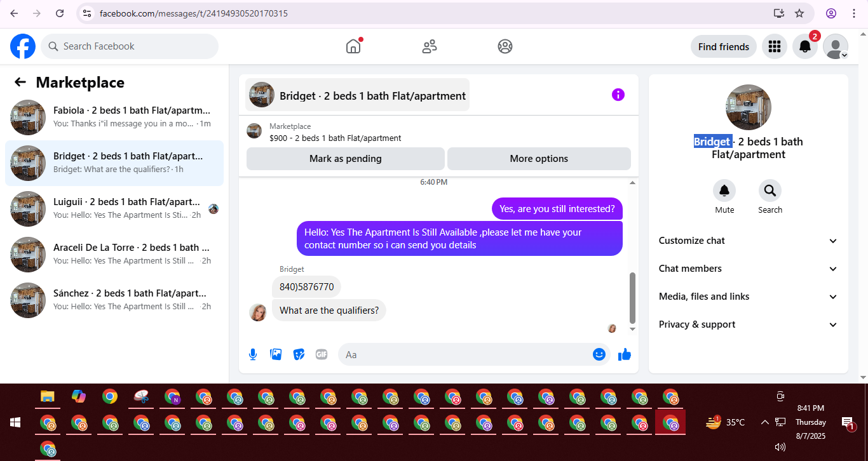The image size is (868, 461).
Task: Select the Bridget conversation in the list
Action: pyautogui.click(x=114, y=163)
